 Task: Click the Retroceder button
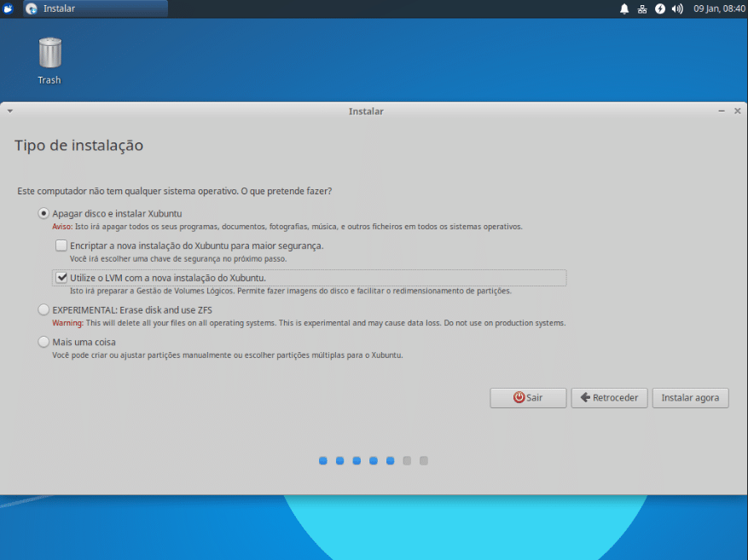[609, 397]
